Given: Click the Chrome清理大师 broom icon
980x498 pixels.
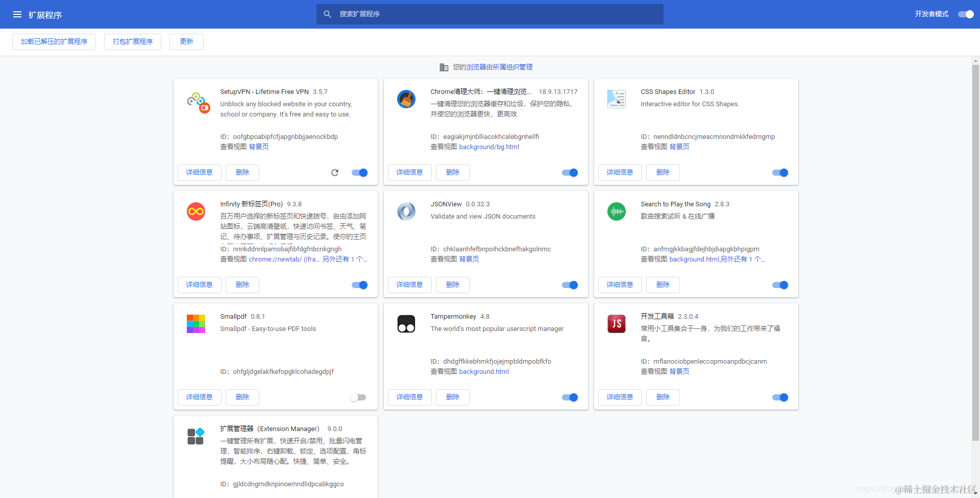Looking at the screenshot, I should [x=406, y=99].
